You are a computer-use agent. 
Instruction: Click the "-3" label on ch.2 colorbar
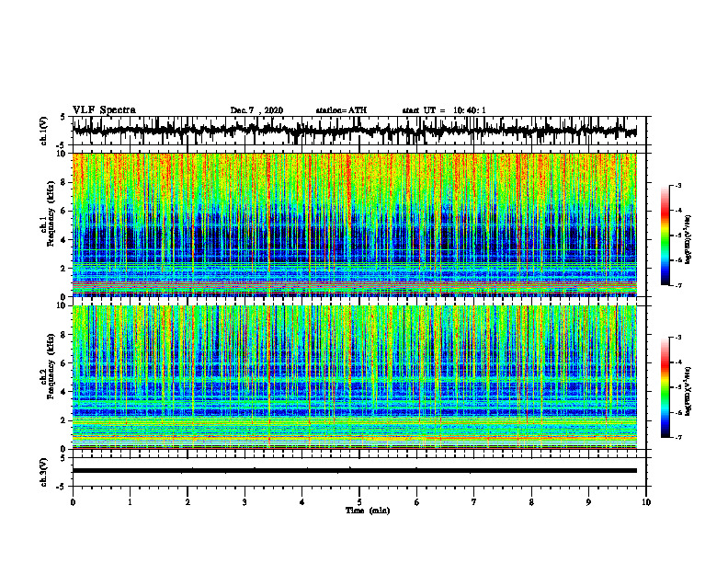coord(677,338)
